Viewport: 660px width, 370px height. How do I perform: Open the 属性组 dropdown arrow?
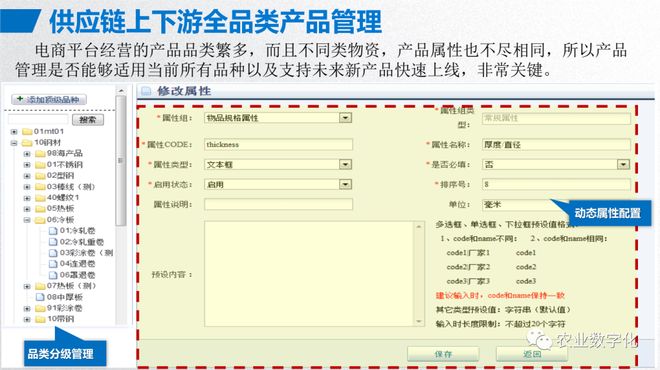(345, 117)
